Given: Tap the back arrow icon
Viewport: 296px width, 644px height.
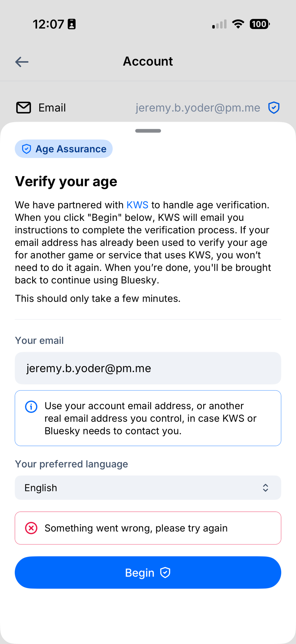Looking at the screenshot, I should [x=22, y=62].
